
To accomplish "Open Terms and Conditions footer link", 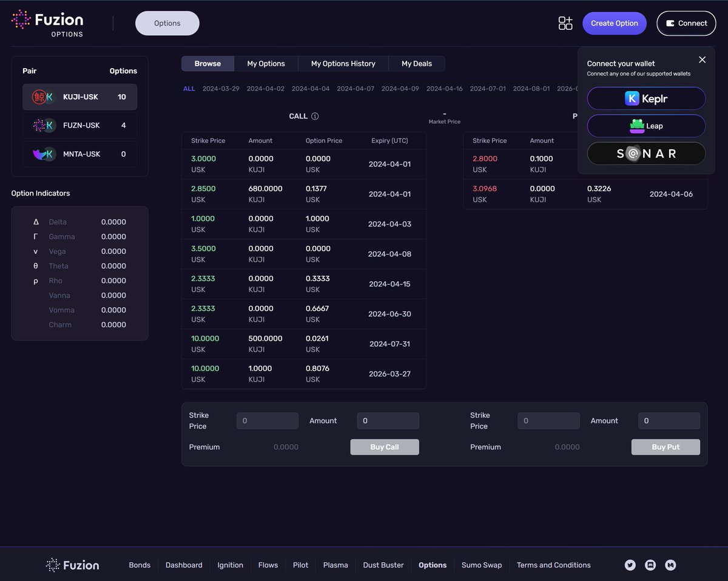I will click(x=554, y=565).
